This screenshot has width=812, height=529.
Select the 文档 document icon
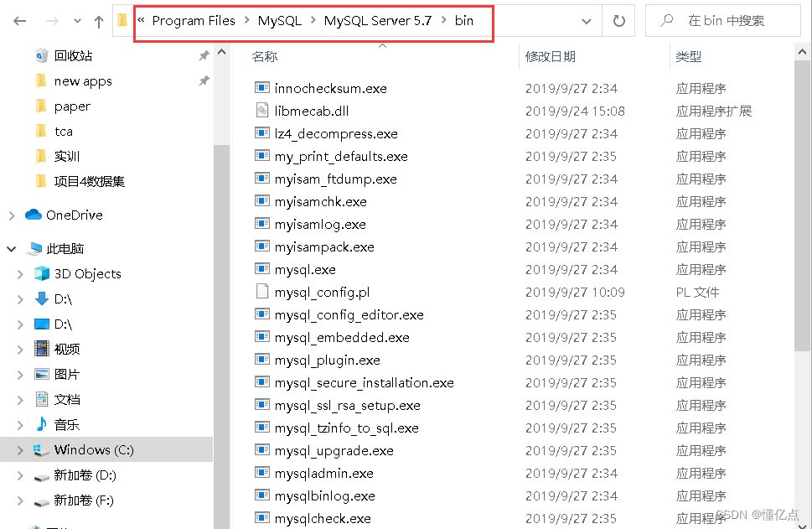(41, 399)
